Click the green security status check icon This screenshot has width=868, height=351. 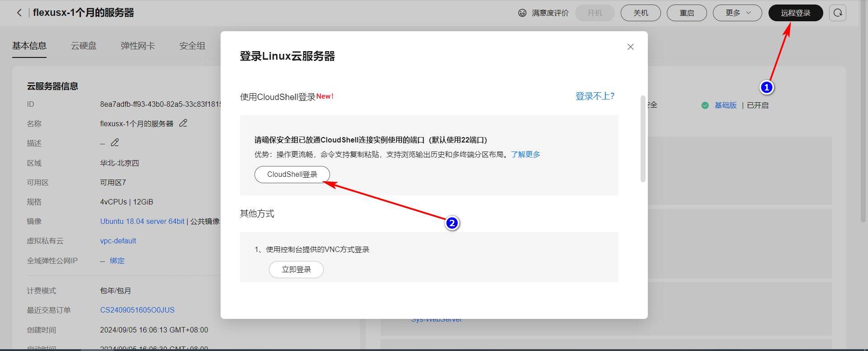pos(705,105)
